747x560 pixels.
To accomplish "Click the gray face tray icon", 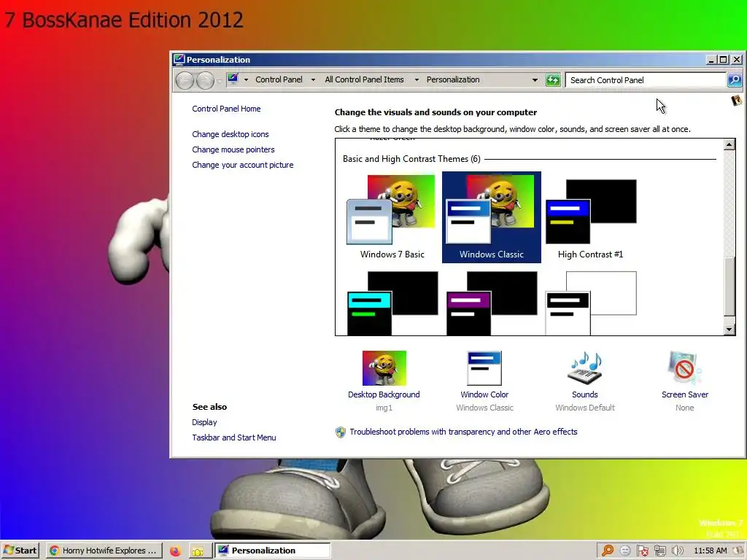I will (625, 551).
